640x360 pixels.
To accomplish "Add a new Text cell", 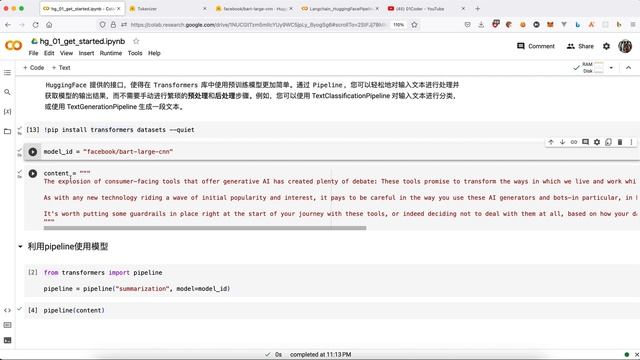I will coord(61,68).
